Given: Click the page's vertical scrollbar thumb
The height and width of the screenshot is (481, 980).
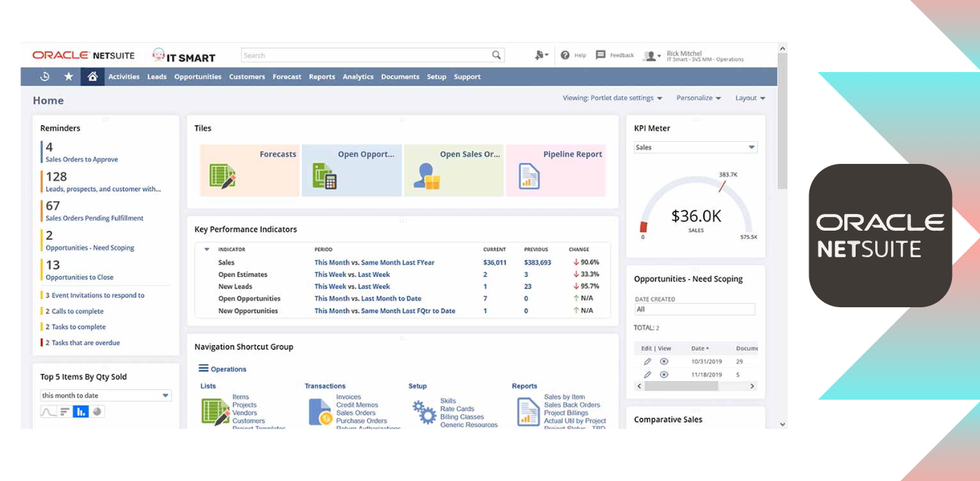Looking at the screenshot, I should click(782, 121).
